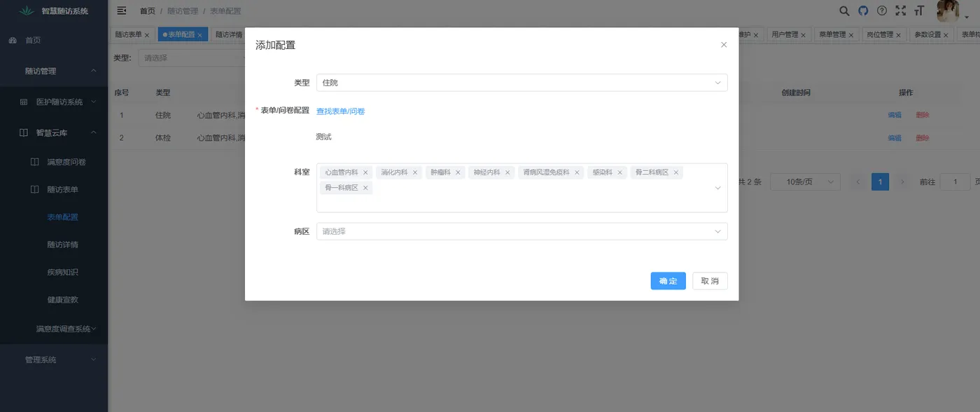
Task: Open the 病区 selection dropdown
Action: click(520, 231)
